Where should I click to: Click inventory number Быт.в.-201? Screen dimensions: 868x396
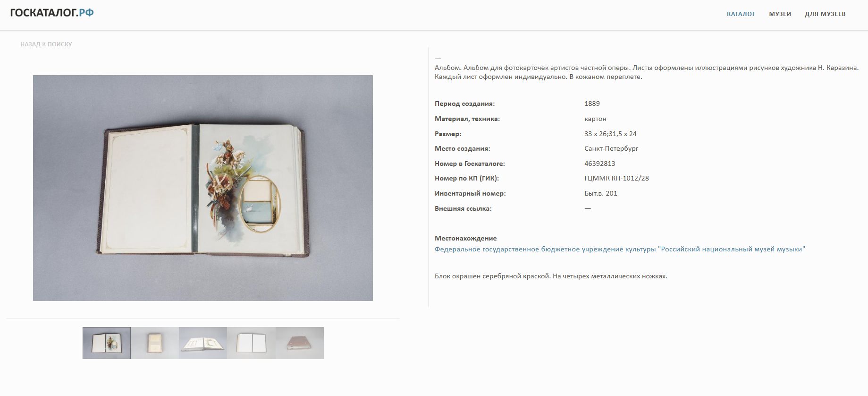click(x=601, y=193)
